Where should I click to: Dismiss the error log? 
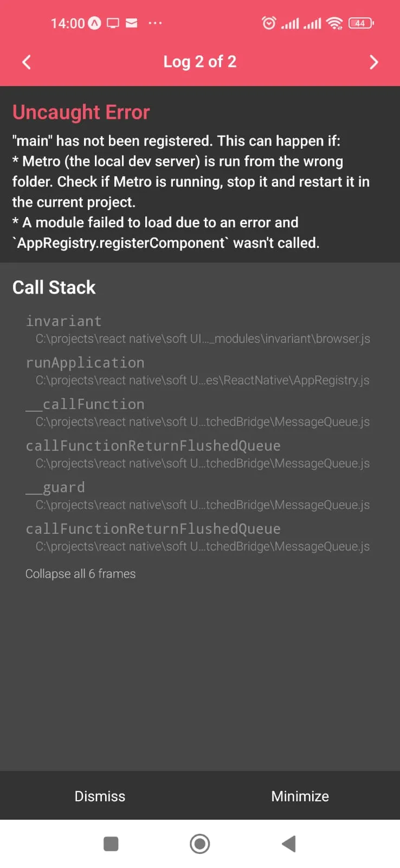click(100, 796)
